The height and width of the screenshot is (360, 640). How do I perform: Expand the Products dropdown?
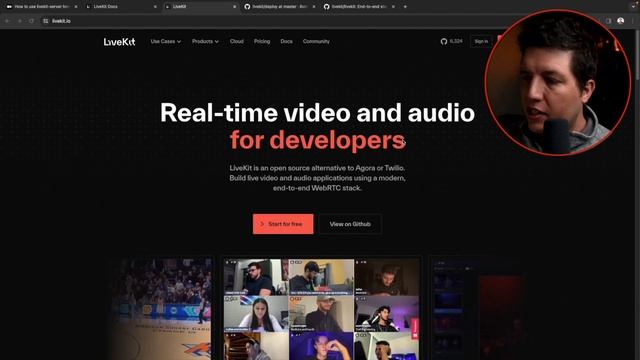tap(205, 41)
